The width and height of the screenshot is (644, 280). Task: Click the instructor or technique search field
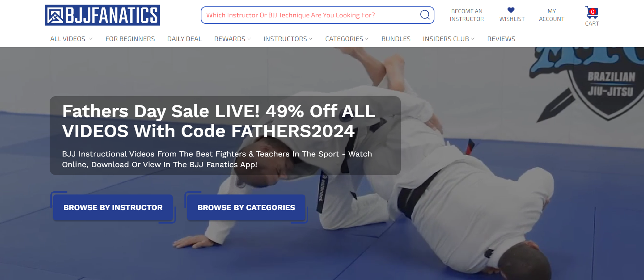(x=311, y=15)
